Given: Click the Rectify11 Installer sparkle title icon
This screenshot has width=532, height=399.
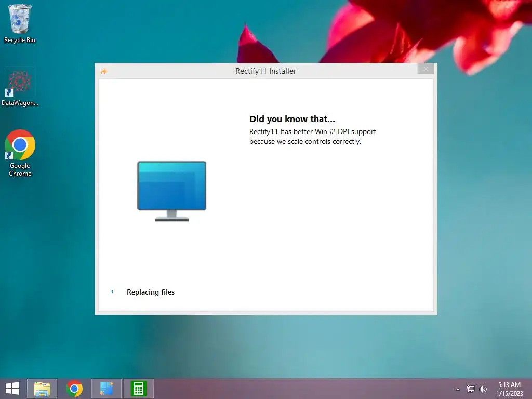Looking at the screenshot, I should point(103,71).
